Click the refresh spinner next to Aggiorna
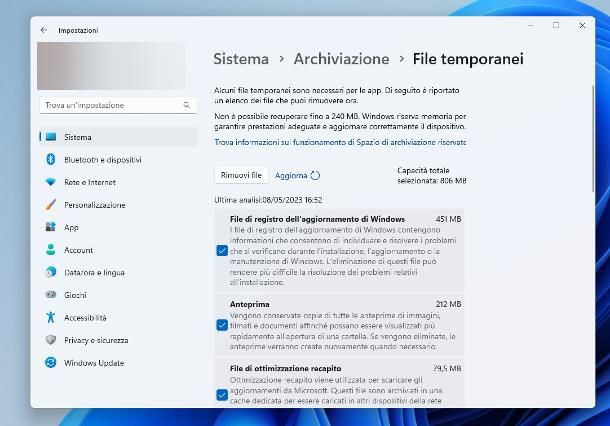The height and width of the screenshot is (426, 610). pos(315,175)
